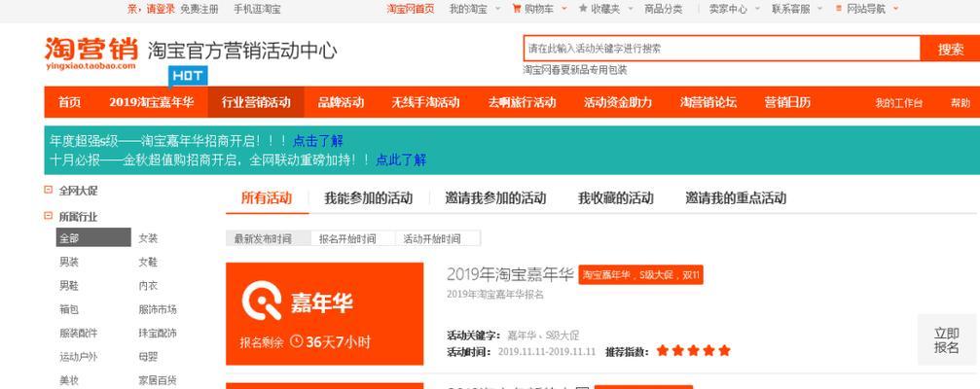This screenshot has width=980, height=389.
Task: Filter by 女鞋 industry
Action: coord(148,262)
